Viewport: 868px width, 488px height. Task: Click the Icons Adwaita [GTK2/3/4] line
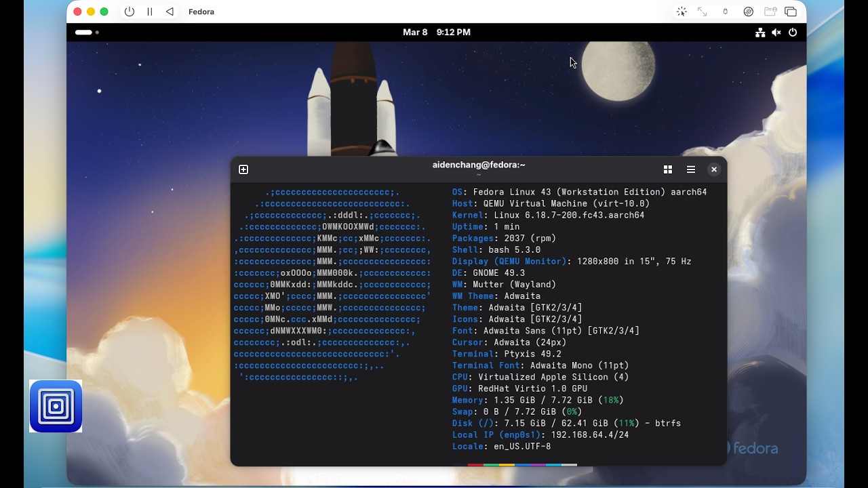pos(517,319)
